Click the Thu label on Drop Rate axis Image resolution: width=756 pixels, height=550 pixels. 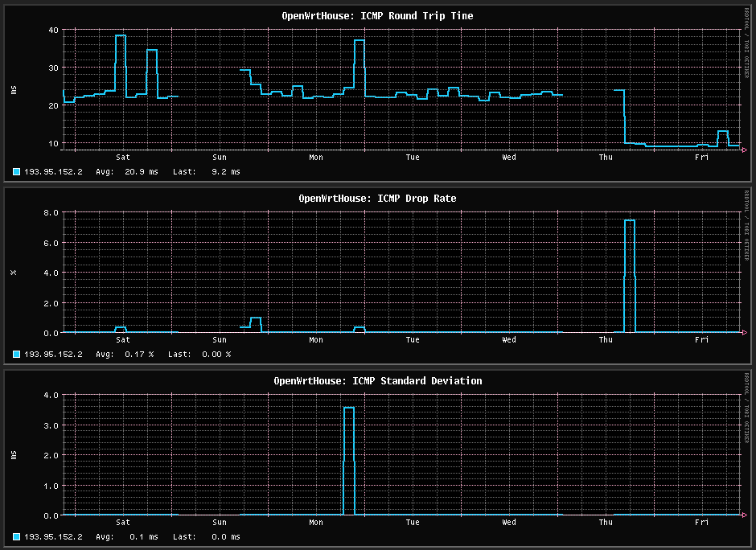click(606, 340)
